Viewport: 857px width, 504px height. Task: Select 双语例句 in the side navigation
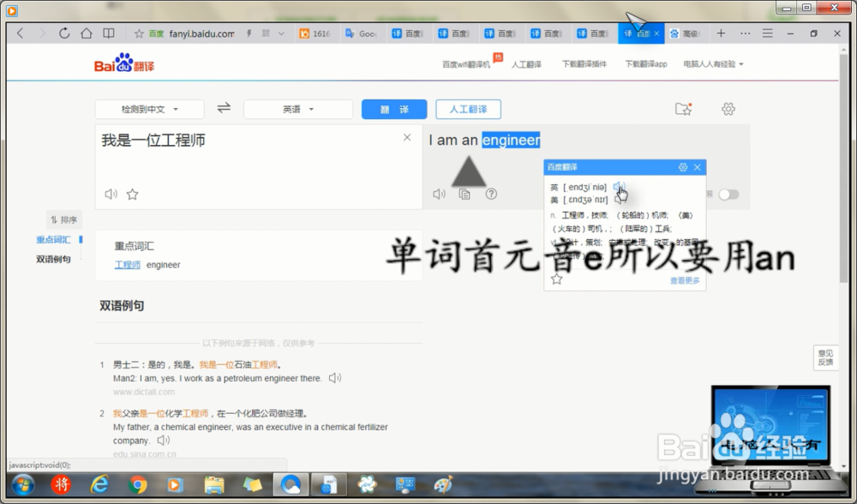53,259
